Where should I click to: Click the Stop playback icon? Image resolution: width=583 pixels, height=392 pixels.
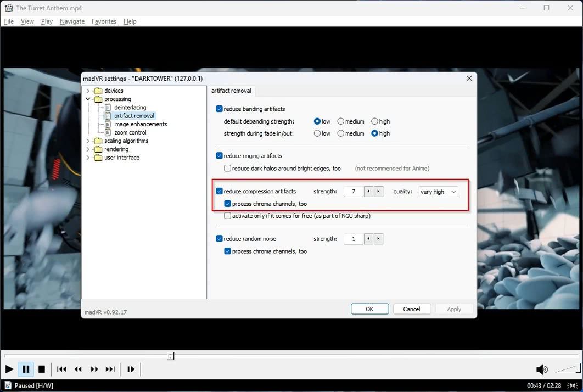click(42, 369)
